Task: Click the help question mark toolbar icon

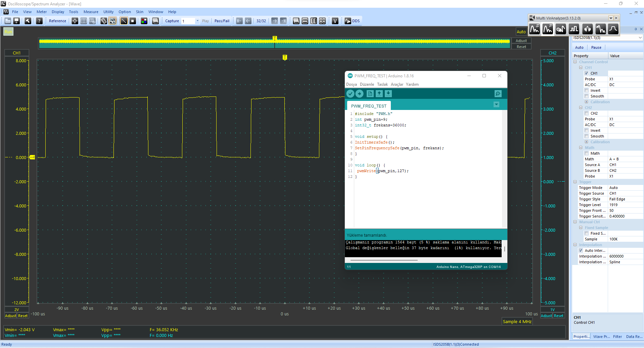Action: click(x=39, y=21)
